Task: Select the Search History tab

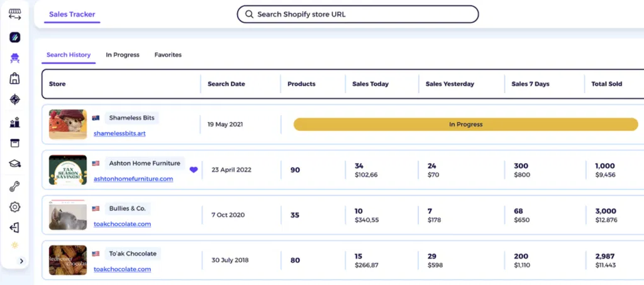Action: click(69, 55)
